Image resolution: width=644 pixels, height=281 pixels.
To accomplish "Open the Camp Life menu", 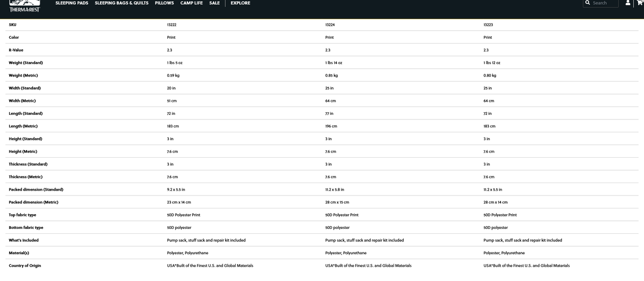I will click(x=192, y=3).
